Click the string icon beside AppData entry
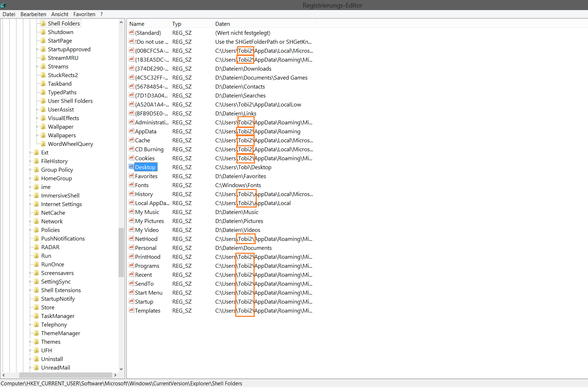 [x=131, y=131]
